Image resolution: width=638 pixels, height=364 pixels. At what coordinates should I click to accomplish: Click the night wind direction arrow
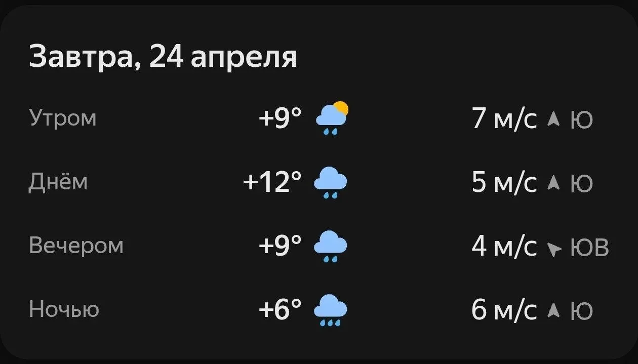553,310
